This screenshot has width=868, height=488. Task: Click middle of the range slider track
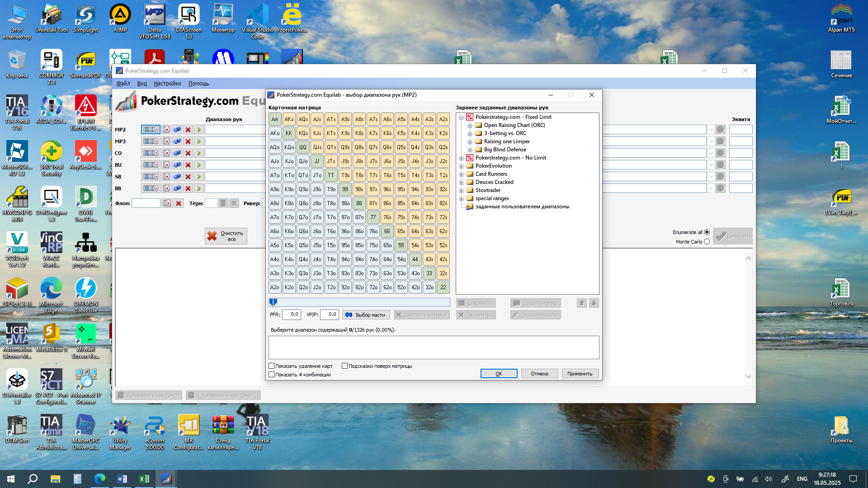[x=359, y=302]
